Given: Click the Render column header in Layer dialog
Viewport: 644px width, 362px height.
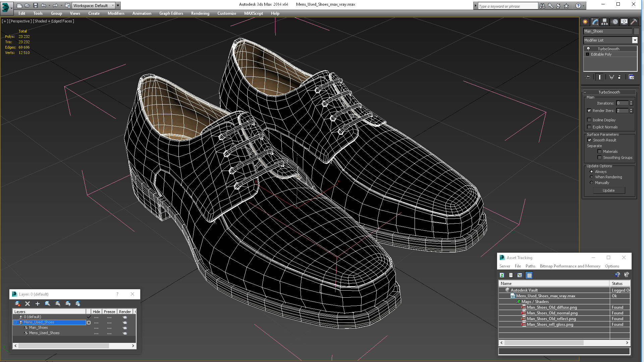Looking at the screenshot, I should [125, 312].
